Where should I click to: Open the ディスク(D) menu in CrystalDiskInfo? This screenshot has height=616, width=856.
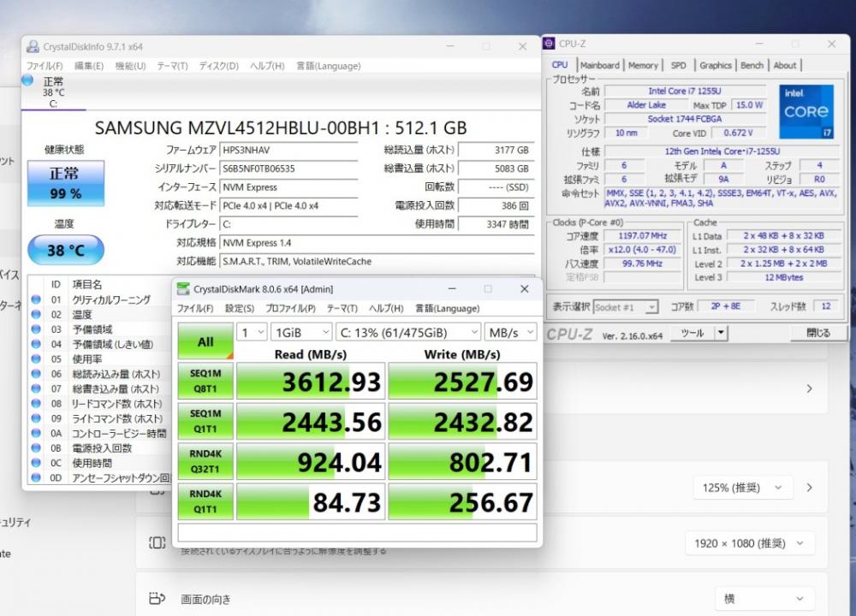click(219, 66)
